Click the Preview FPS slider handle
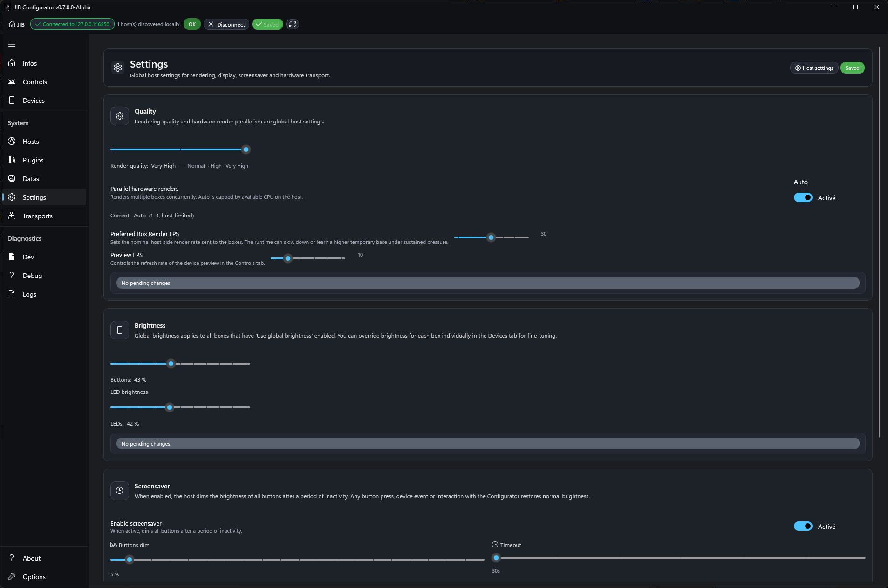This screenshot has height=588, width=888. [288, 258]
